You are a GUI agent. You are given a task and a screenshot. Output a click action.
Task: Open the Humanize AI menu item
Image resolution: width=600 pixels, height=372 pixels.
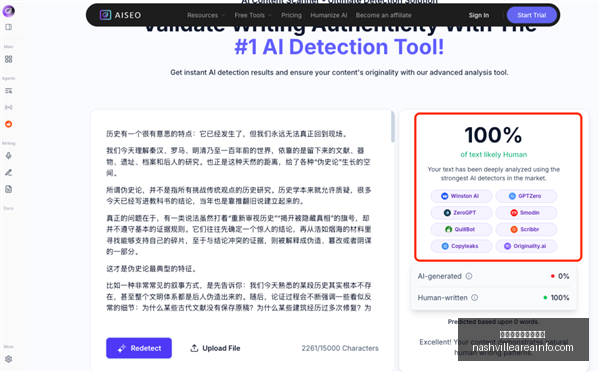tap(329, 15)
